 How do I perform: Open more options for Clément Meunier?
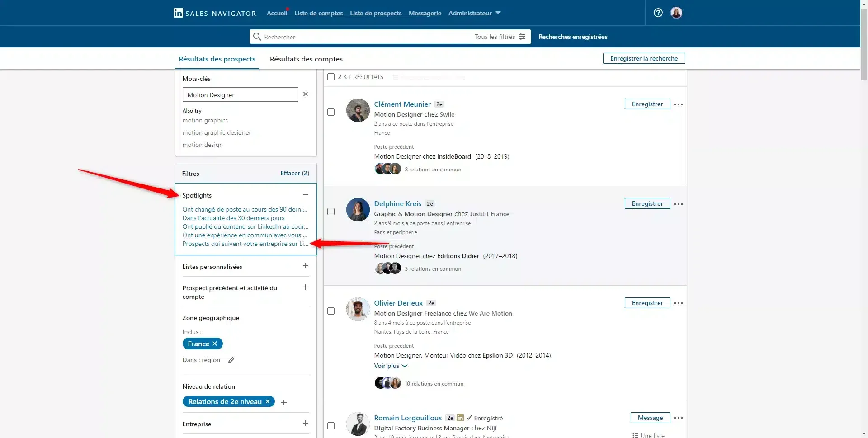point(679,104)
